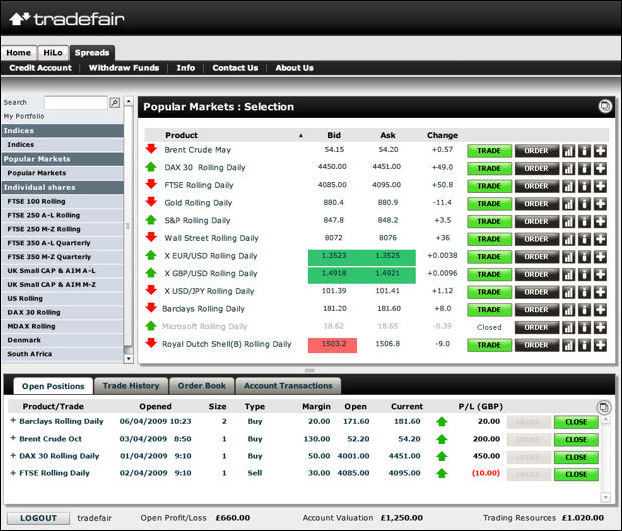Click the plus icon for Gold Rolling Daily

600,202
